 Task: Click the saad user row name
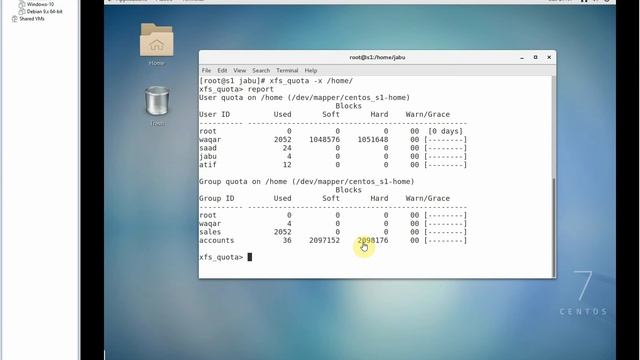click(208, 148)
